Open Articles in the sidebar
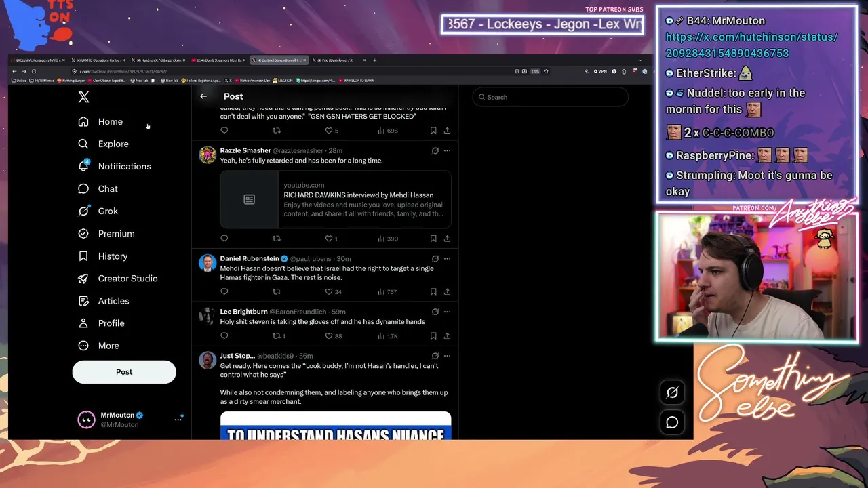The height and width of the screenshot is (488, 868). (103, 301)
